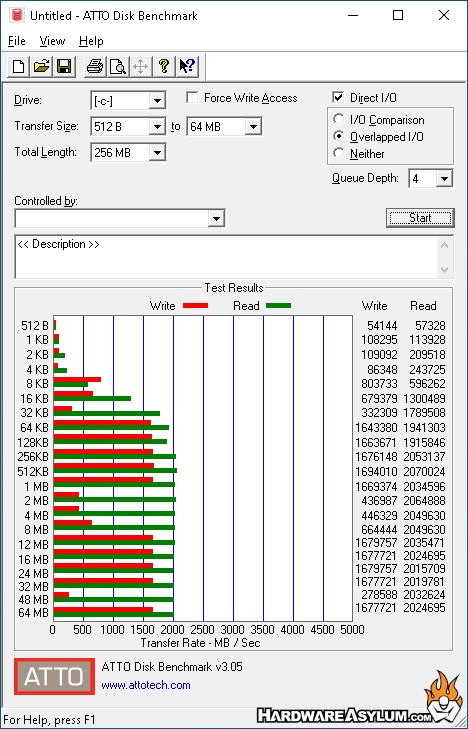The height and width of the screenshot is (729, 468).
Task: Click the Start button
Action: click(420, 218)
